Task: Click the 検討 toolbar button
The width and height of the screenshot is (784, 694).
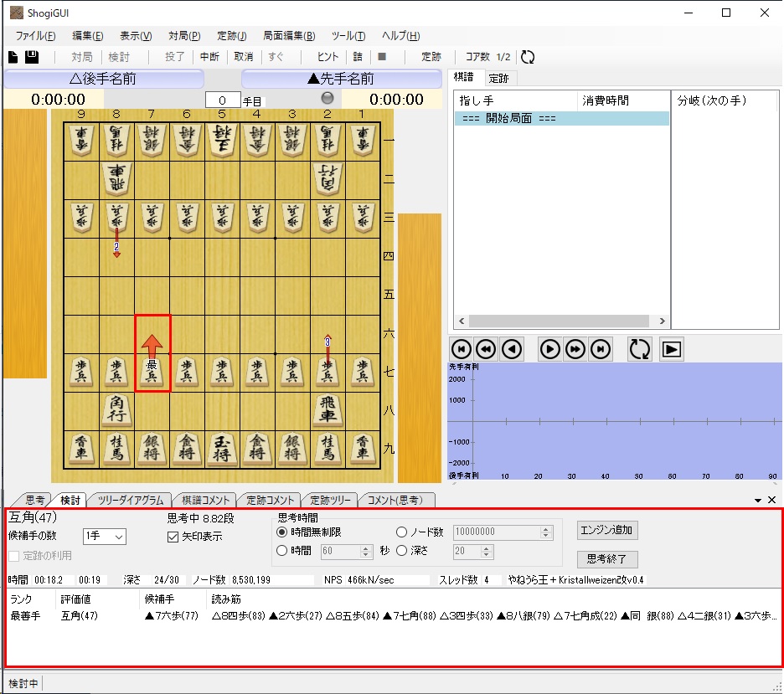Action: (118, 57)
